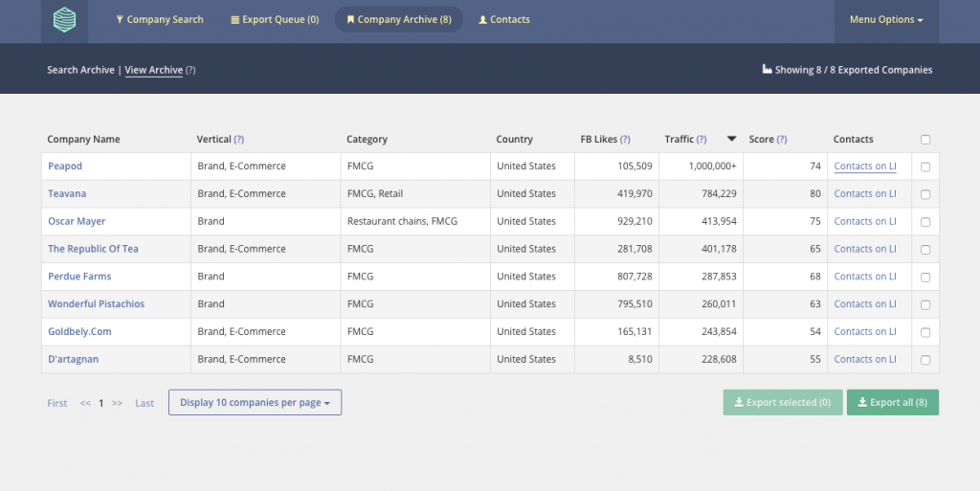Open The Republic Of Tea company link

[x=93, y=249]
